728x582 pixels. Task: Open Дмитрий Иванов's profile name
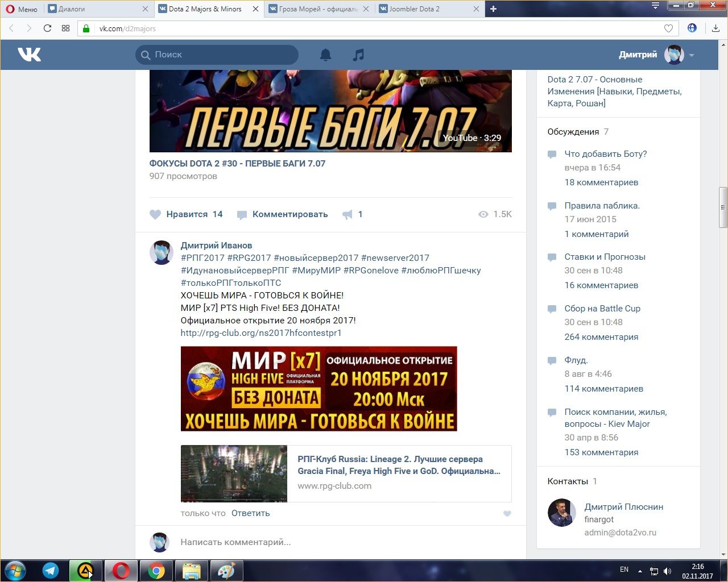point(216,246)
